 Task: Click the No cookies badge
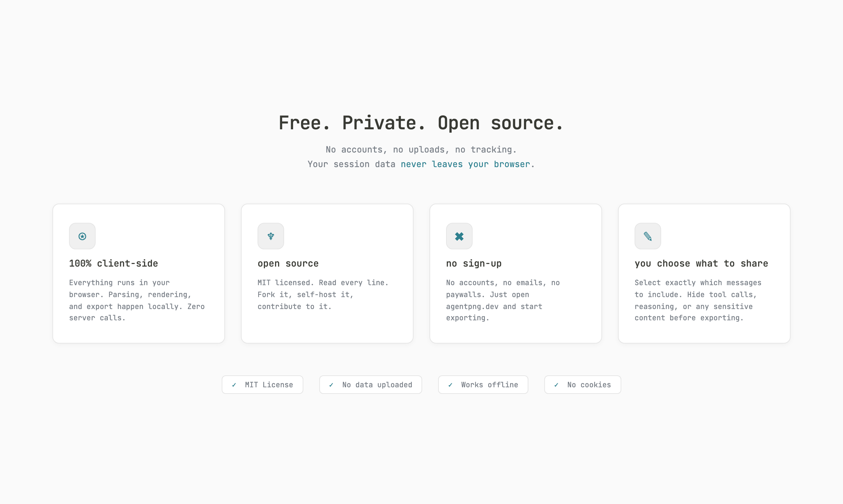point(582,384)
